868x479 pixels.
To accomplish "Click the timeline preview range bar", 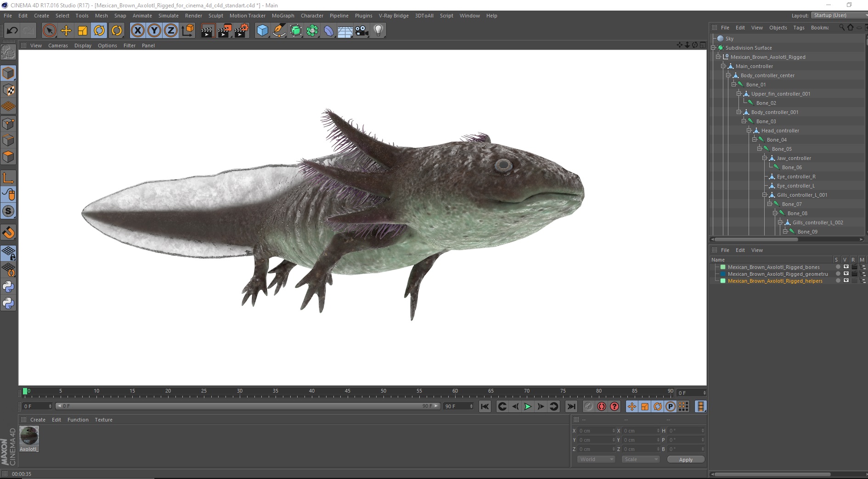I will (248, 406).
